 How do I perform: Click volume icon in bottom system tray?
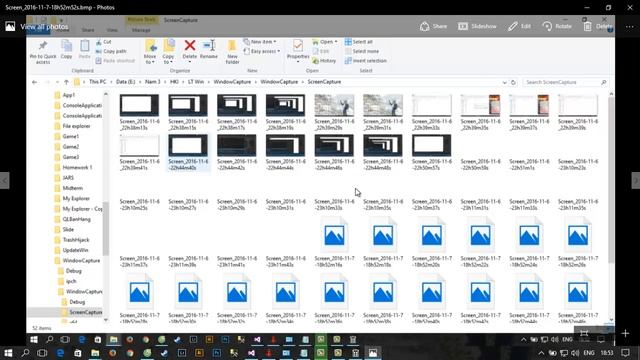tap(575, 353)
